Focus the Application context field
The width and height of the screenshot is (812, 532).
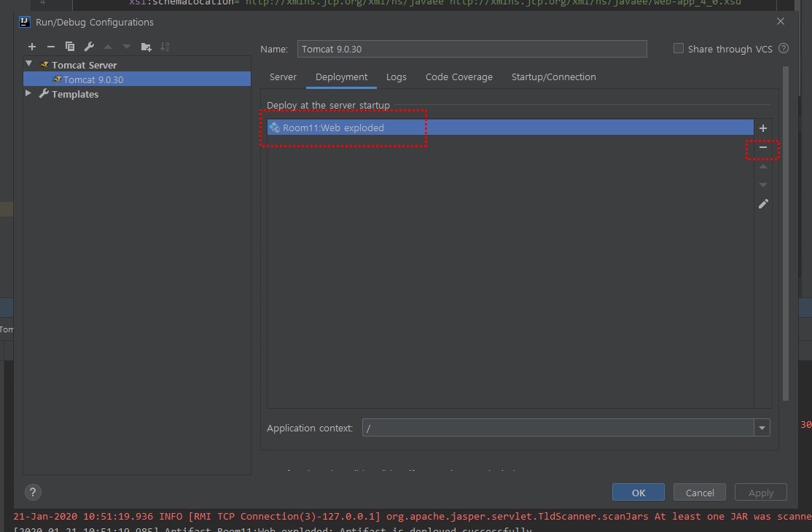coord(558,428)
